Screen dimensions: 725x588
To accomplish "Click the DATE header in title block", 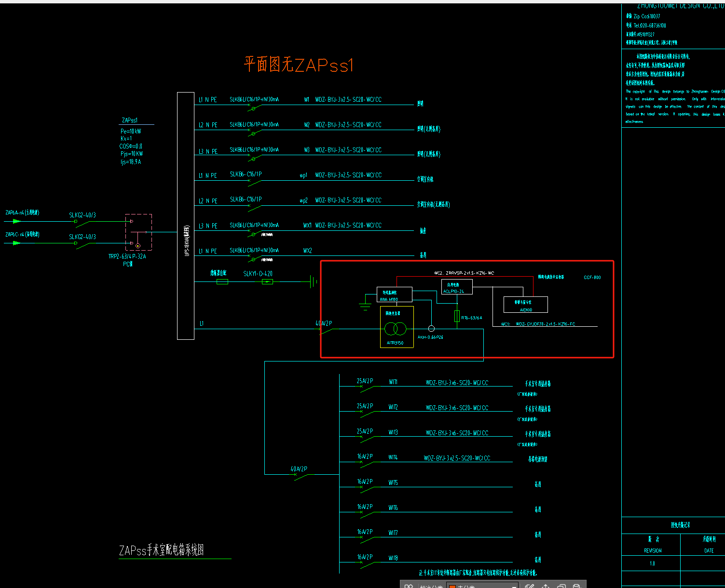I will 709,550.
